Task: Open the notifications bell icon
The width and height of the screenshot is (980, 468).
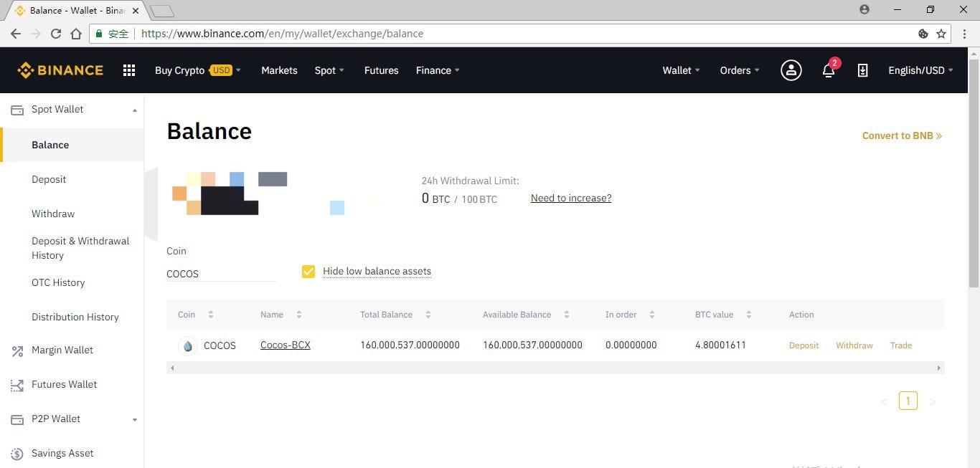Action: [829, 70]
